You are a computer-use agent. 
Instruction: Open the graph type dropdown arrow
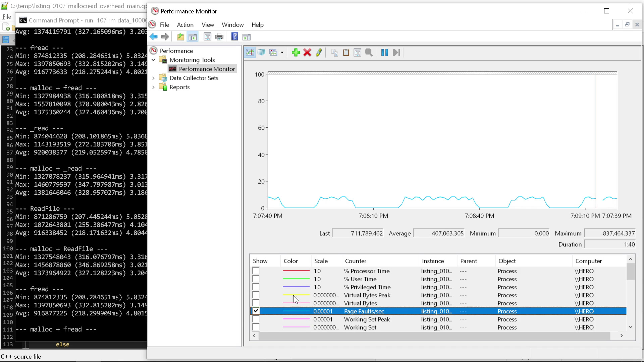282,52
